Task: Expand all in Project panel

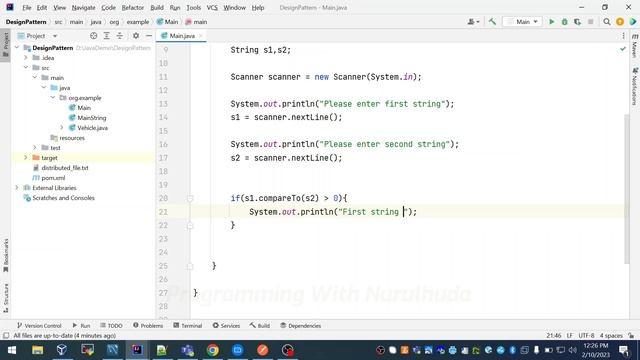Action: (x=107, y=36)
